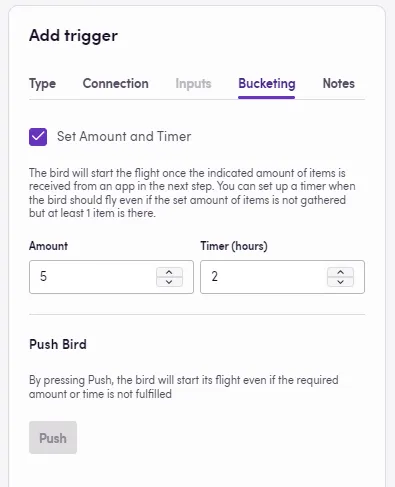
Task: Click the active Bucketing tab
Action: click(x=267, y=84)
